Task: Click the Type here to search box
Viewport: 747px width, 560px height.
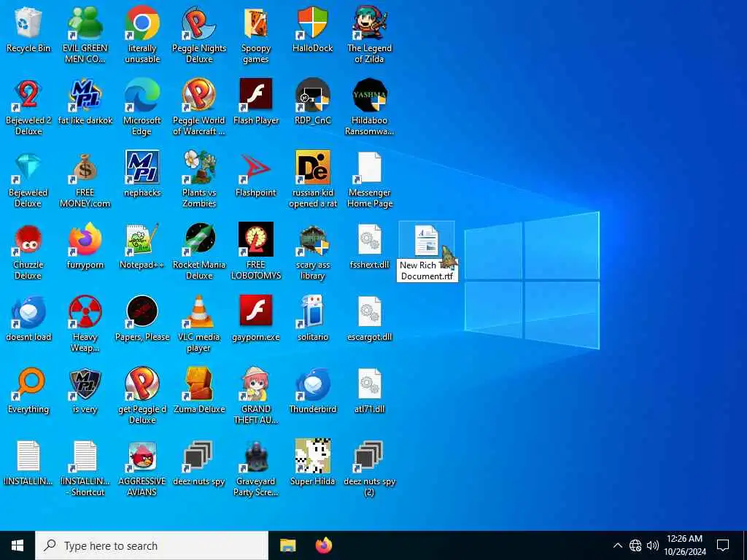Action: click(x=152, y=545)
